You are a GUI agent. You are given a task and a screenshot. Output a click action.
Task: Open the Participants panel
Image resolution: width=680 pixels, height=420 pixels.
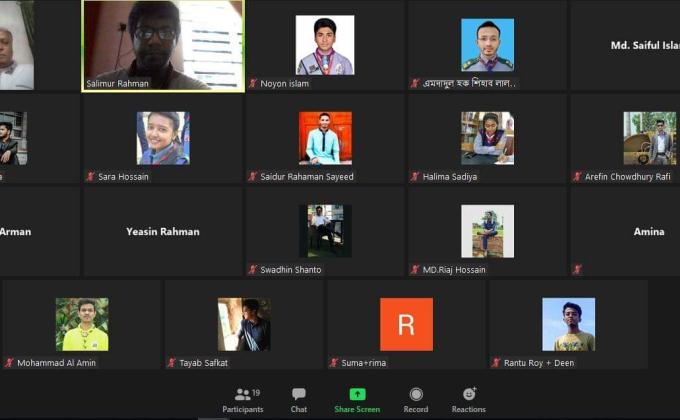[242, 400]
